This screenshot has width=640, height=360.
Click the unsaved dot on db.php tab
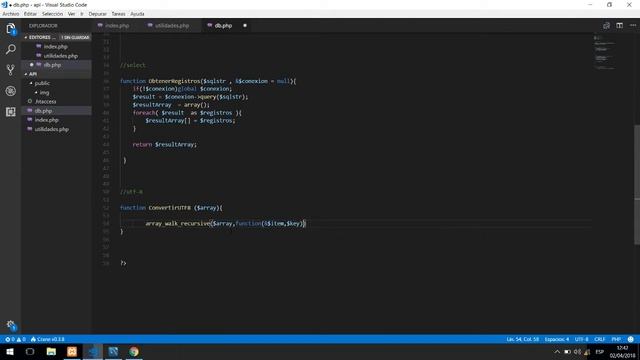(x=245, y=25)
